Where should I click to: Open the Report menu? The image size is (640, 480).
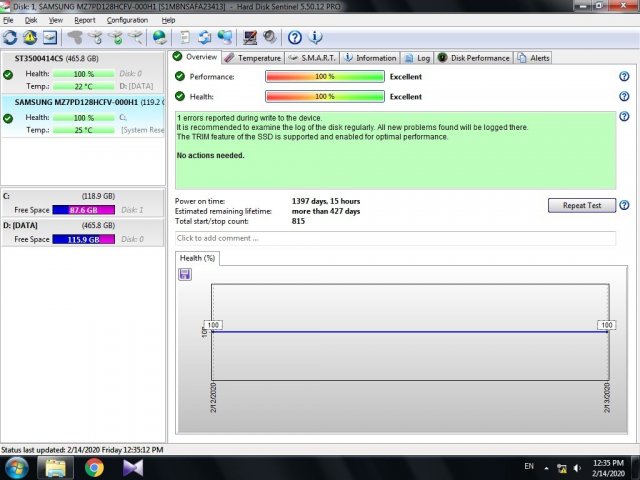click(x=85, y=20)
